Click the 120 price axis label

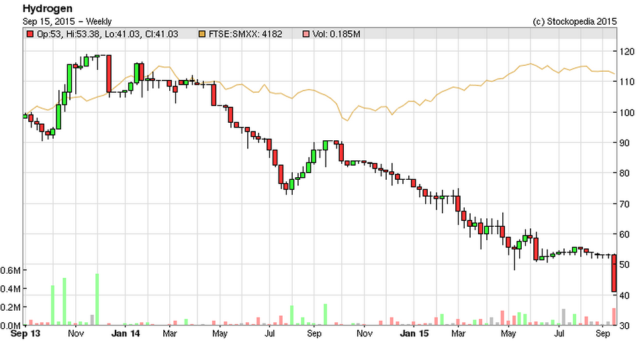coord(627,51)
